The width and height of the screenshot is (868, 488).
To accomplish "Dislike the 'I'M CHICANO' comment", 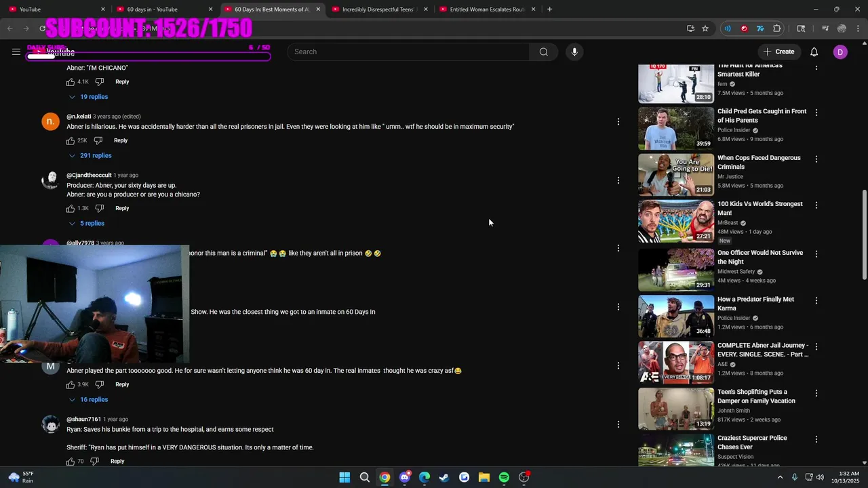I will pyautogui.click(x=100, y=81).
